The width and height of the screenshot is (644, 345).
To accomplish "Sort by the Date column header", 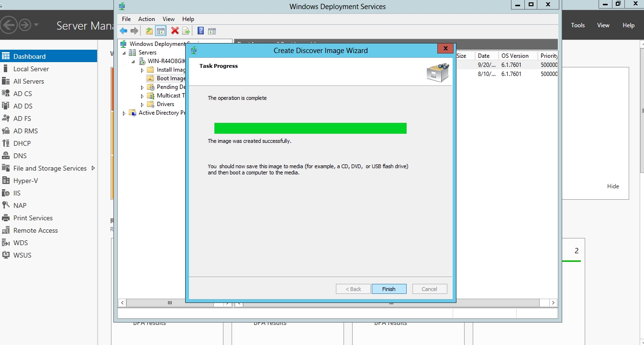I will (487, 56).
